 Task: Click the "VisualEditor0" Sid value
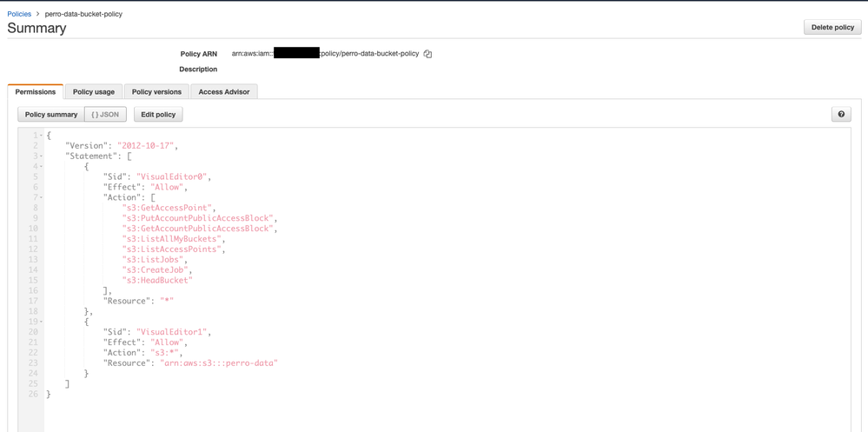174,176
